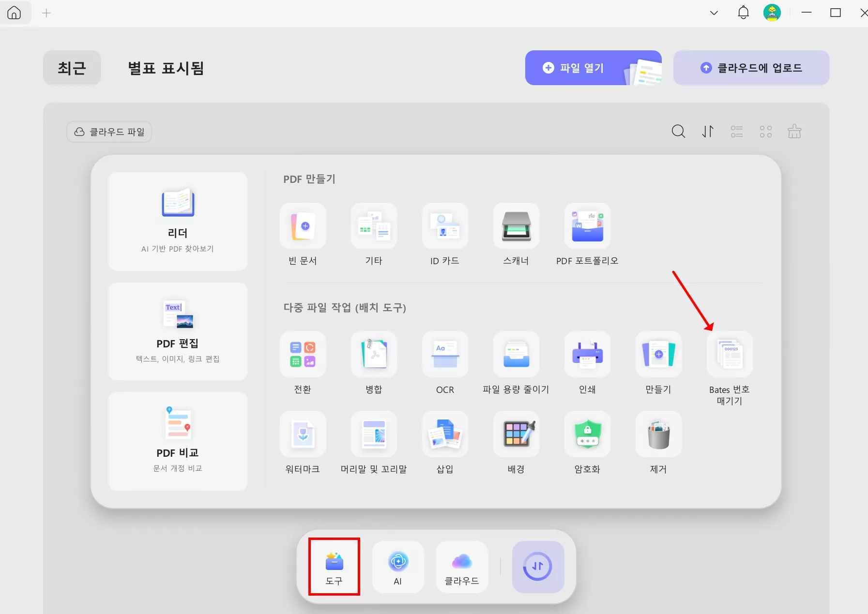Open the Bates 번호 매기기 tool
Image resolution: width=868 pixels, height=614 pixels.
click(x=730, y=354)
